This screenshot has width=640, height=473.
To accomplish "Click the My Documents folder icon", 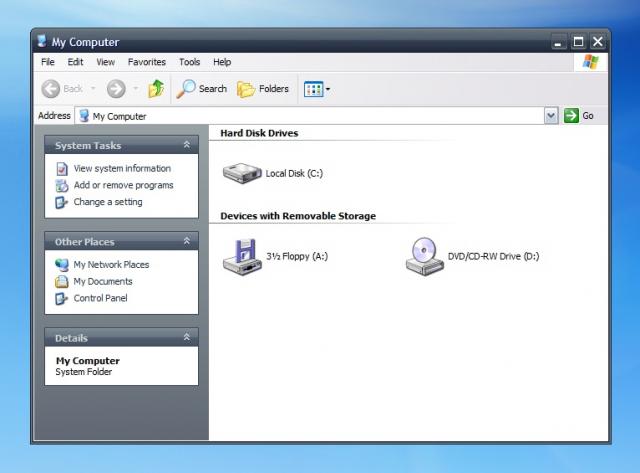I will click(x=62, y=282).
